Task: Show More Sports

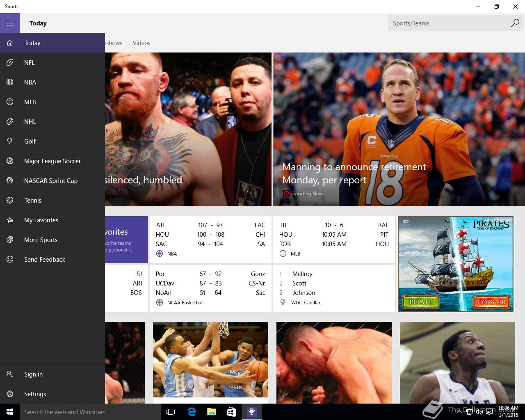Action: 52,240
